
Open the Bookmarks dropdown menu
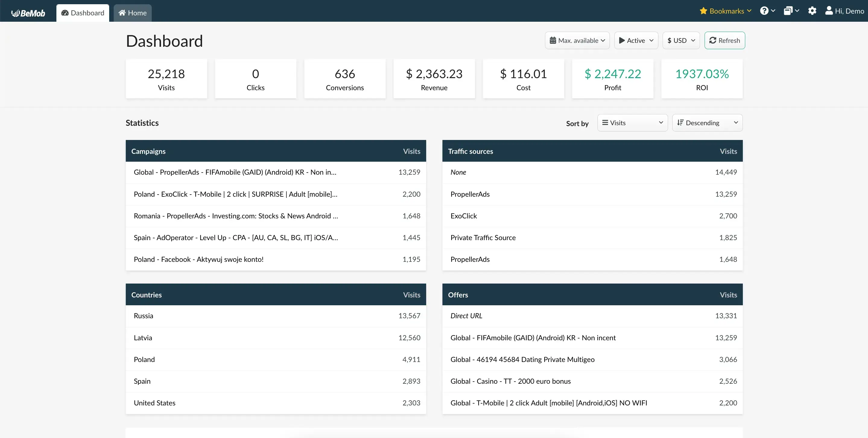coord(725,11)
